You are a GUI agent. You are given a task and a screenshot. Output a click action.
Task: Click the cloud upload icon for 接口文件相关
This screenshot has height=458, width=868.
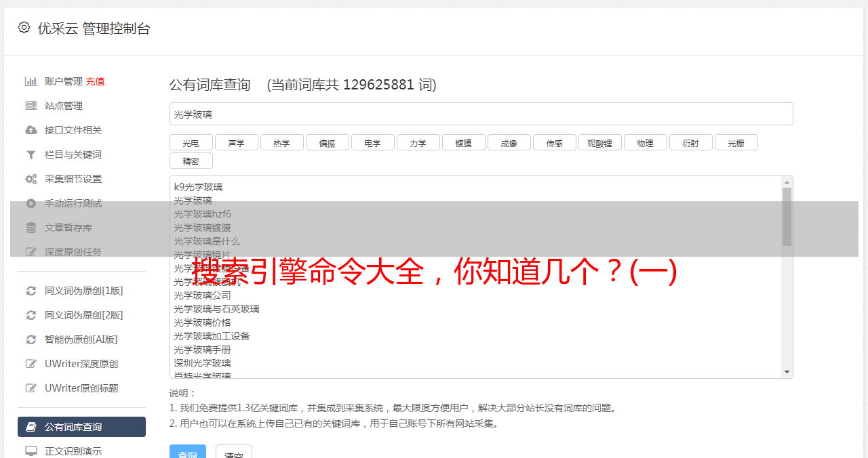31,130
